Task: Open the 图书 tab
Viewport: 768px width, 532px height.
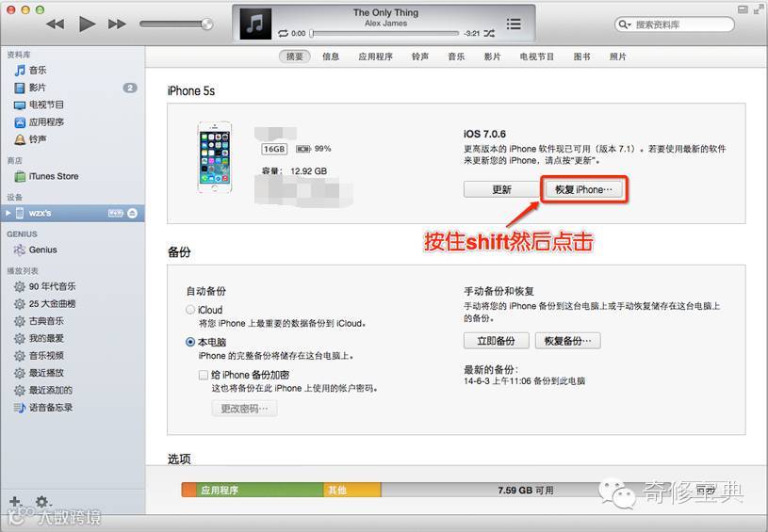Action: click(581, 56)
